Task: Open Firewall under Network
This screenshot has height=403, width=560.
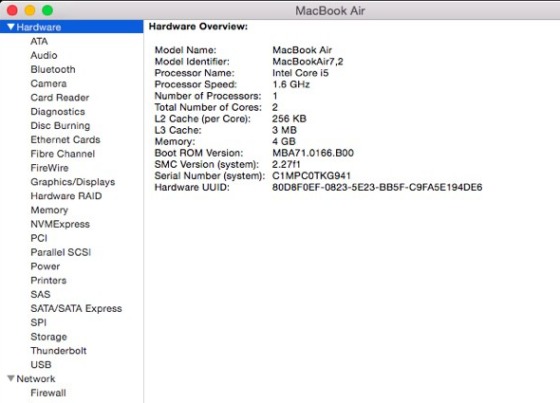Action: (48, 393)
